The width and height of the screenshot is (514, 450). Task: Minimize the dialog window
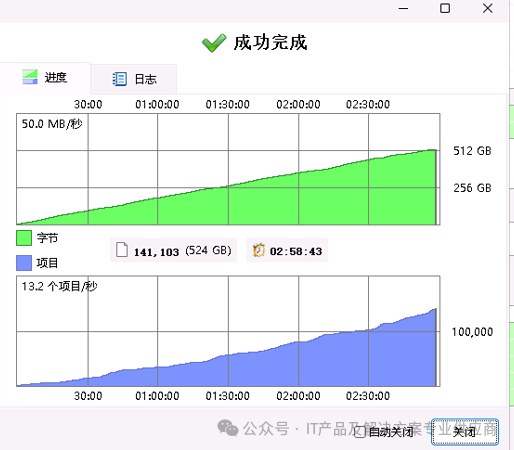[403, 8]
